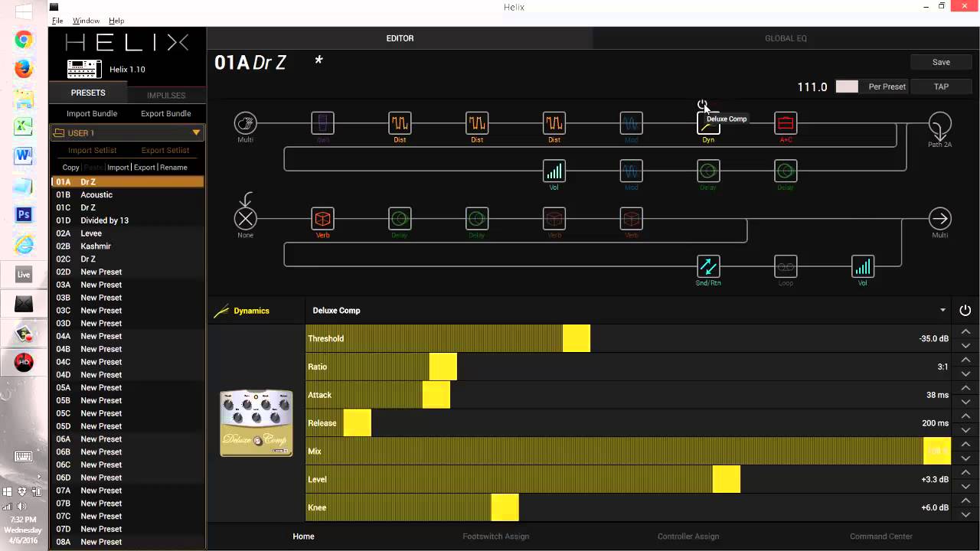This screenshot has width=980, height=551.
Task: Increase Threshold with the up arrow
Action: [965, 332]
